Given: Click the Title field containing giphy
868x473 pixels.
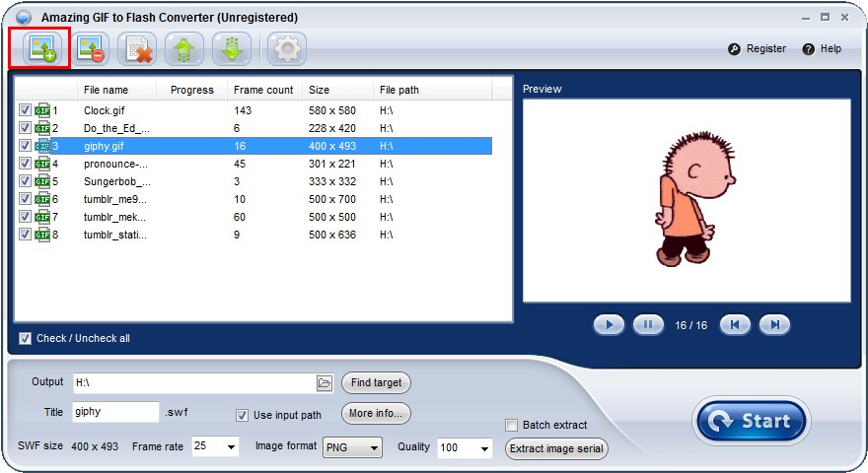Looking at the screenshot, I should click(x=115, y=412).
